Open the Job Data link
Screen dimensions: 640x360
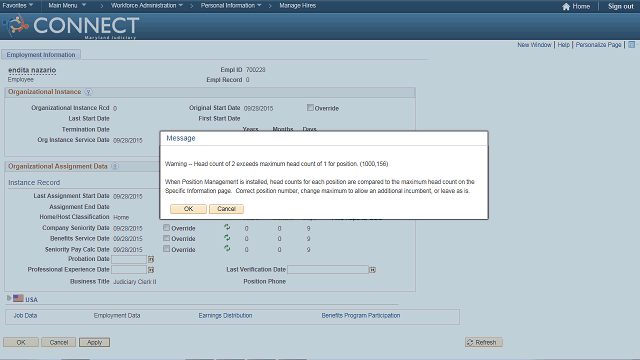(x=25, y=316)
